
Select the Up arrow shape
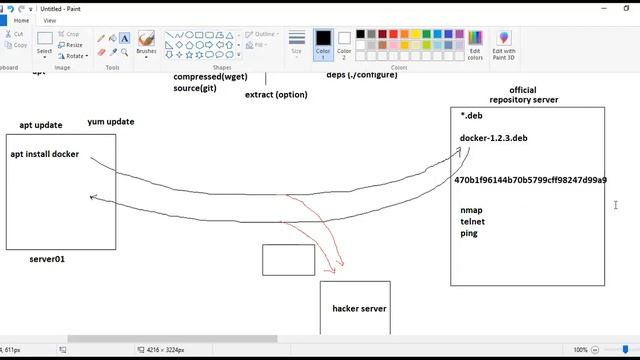coord(229,45)
